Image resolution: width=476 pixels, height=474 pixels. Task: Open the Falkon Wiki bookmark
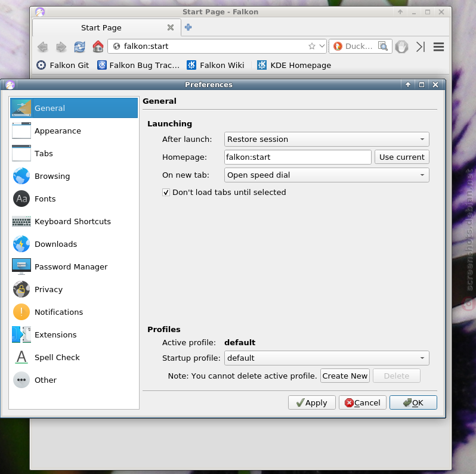pos(215,65)
